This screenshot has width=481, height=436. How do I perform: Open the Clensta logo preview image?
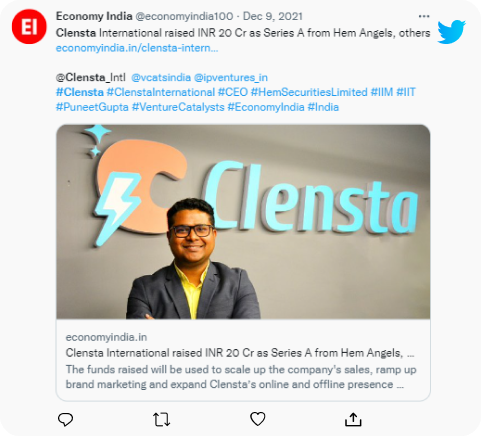pyautogui.click(x=243, y=222)
